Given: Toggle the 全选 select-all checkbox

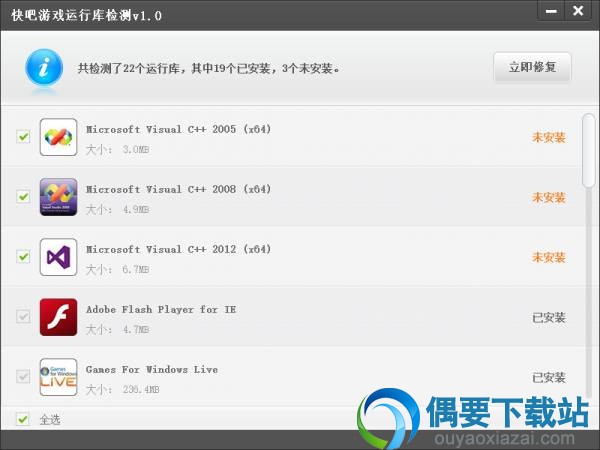Looking at the screenshot, I should pyautogui.click(x=23, y=419).
